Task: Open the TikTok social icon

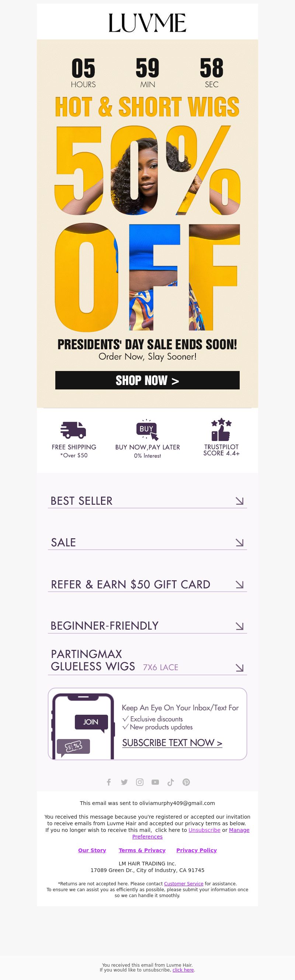Action: (x=170, y=782)
